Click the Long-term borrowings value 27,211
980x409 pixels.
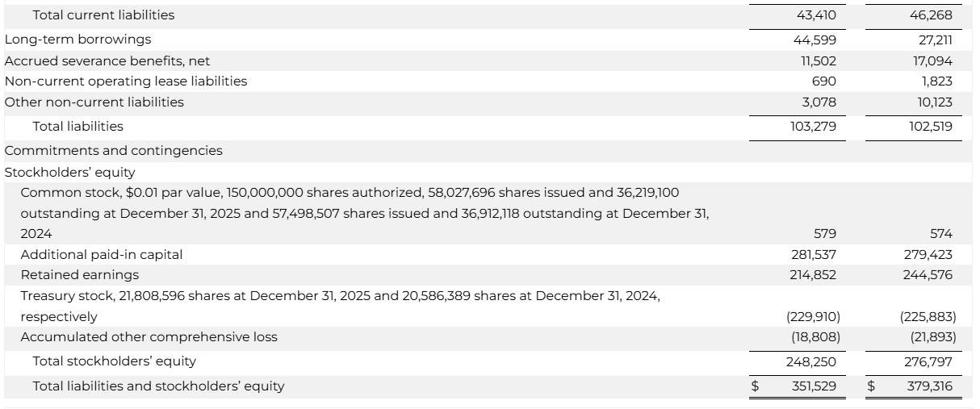(932, 40)
